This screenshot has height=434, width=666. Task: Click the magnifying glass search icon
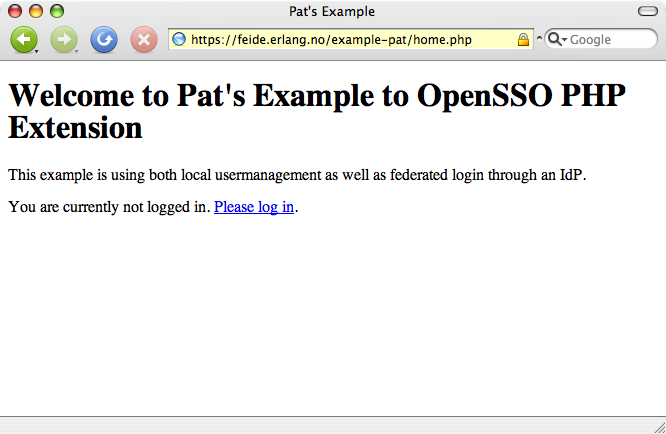point(554,39)
